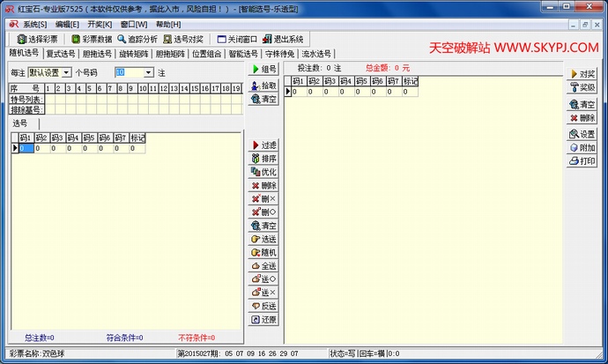
Task: Click the 选择彩票 toolbar icon
Action: click(37, 40)
